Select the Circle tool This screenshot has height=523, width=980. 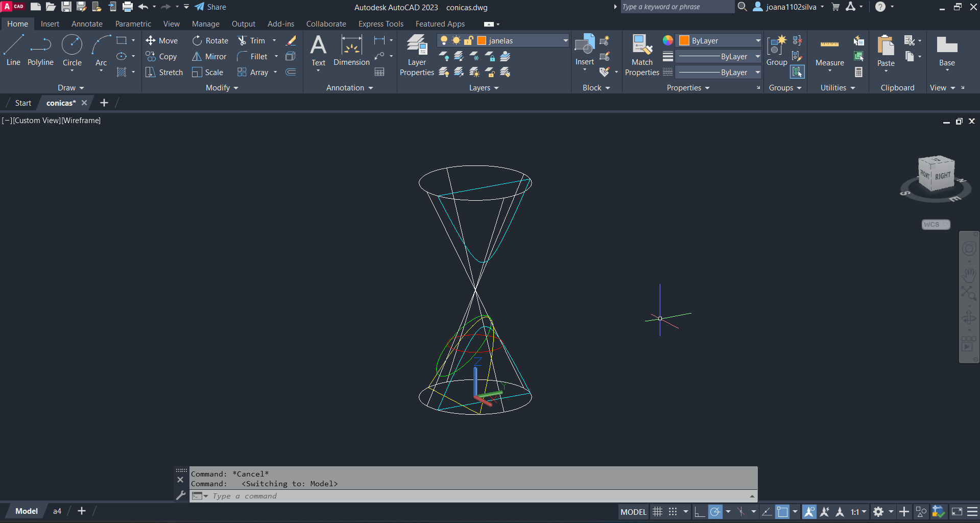coord(72,50)
